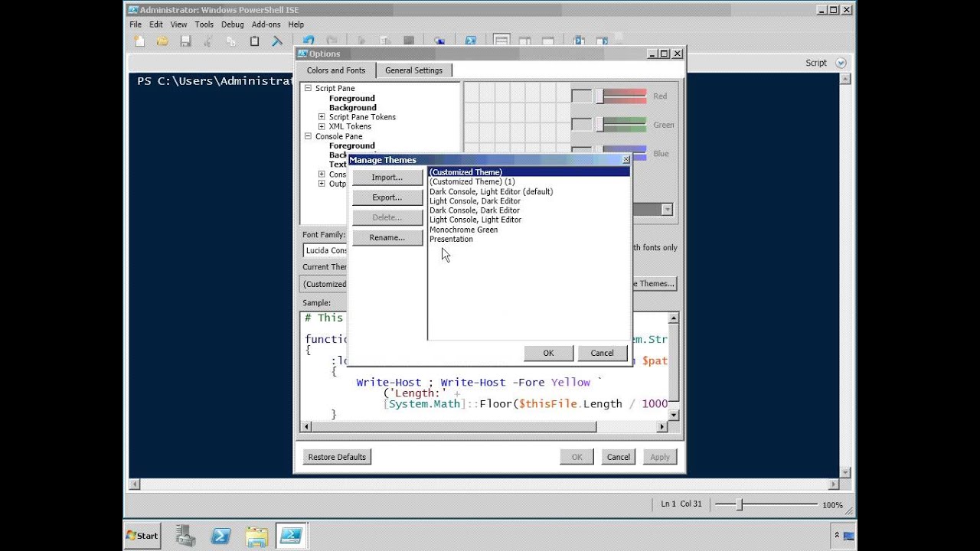The image size is (980, 551).
Task: Click the Run Script play icon
Action: tap(361, 41)
